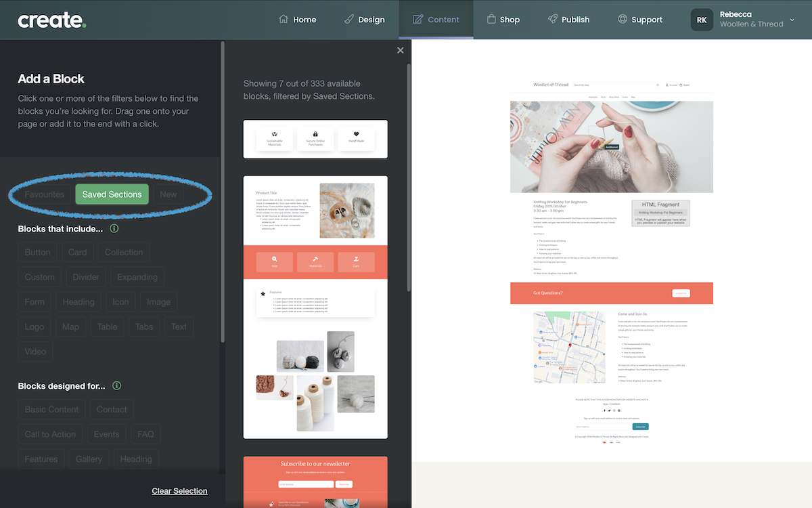
Task: Click the block list scrollbar
Action: tap(408, 176)
